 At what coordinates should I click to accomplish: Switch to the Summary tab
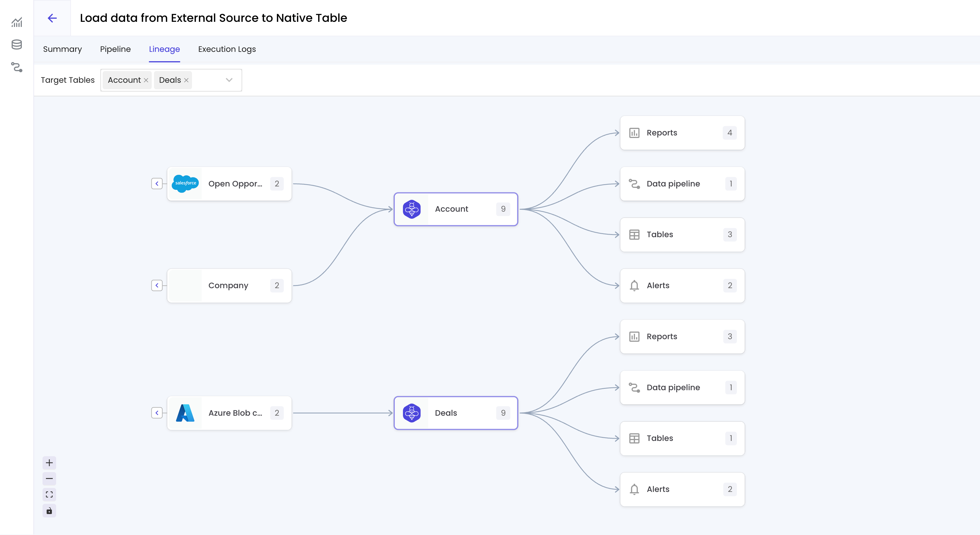[x=62, y=49]
